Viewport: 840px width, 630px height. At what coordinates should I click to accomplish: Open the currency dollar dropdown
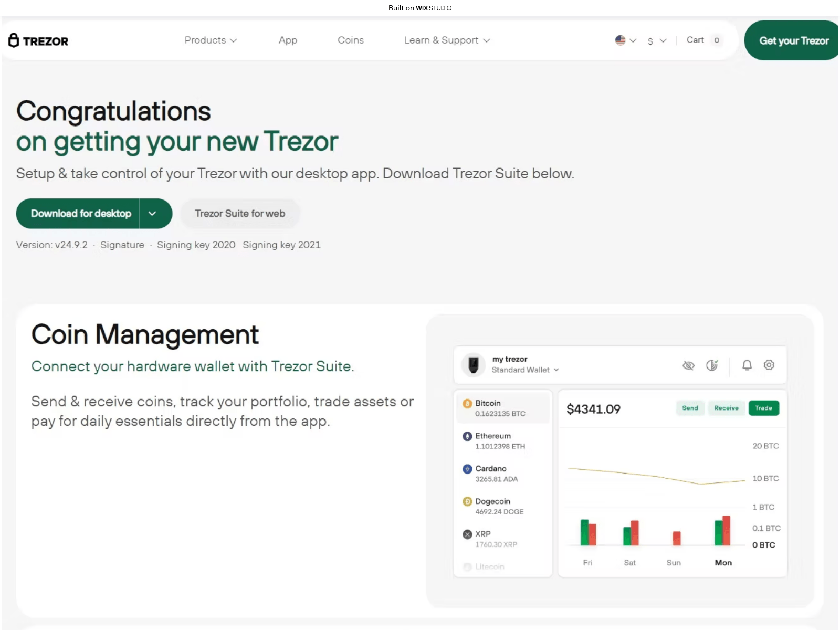pyautogui.click(x=656, y=41)
